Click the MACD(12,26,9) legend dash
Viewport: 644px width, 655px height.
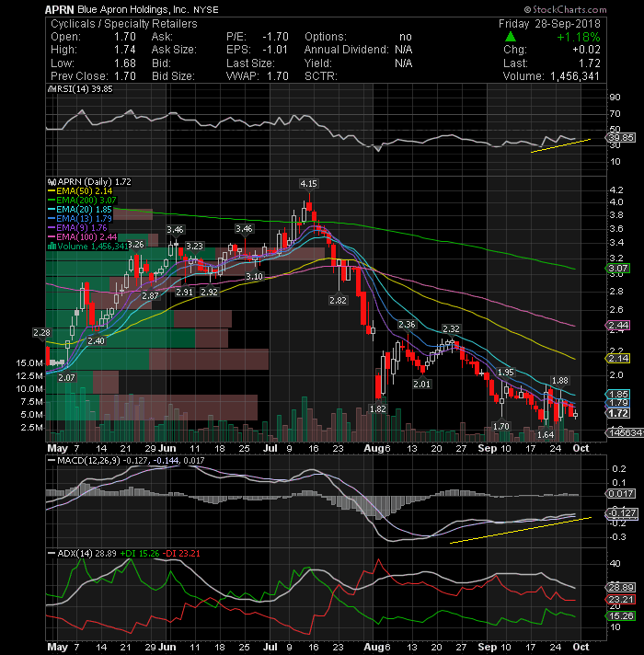52,460
